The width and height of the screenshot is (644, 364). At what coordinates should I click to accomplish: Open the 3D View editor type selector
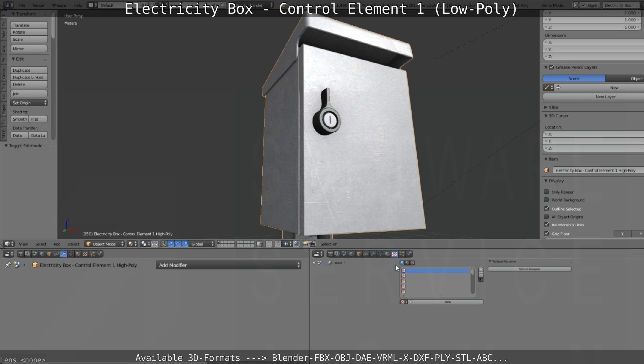pyautogui.click(x=9, y=244)
